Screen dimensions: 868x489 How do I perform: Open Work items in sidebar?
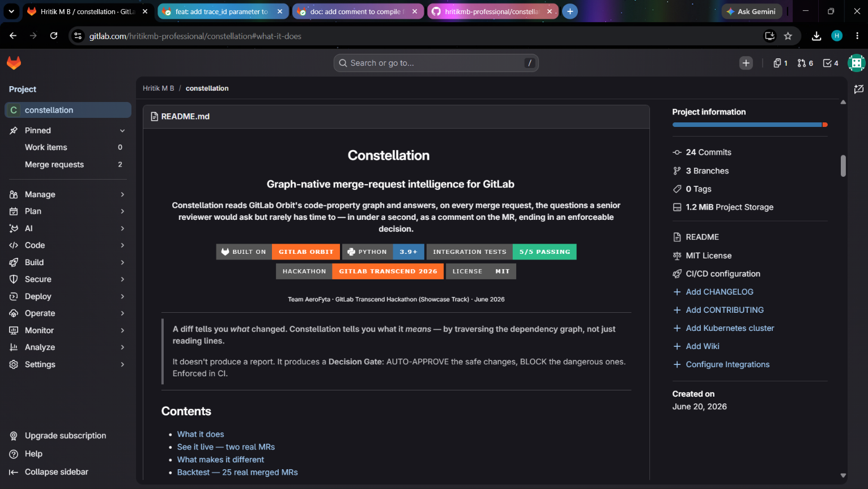(x=68, y=147)
